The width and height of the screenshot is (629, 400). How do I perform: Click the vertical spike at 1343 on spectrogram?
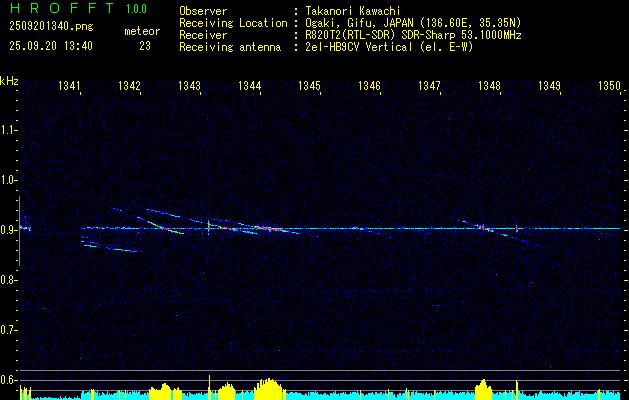[x=209, y=227]
